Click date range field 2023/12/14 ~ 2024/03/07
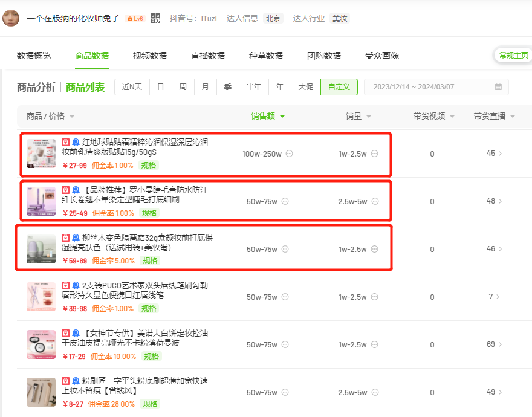Image resolution: width=532 pixels, height=417 pixels. coord(436,87)
